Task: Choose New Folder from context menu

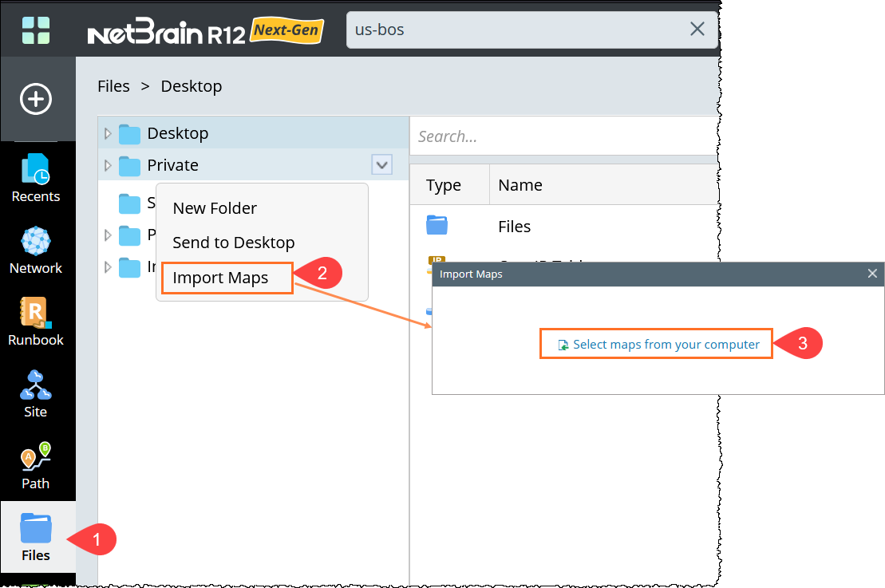Action: (215, 208)
